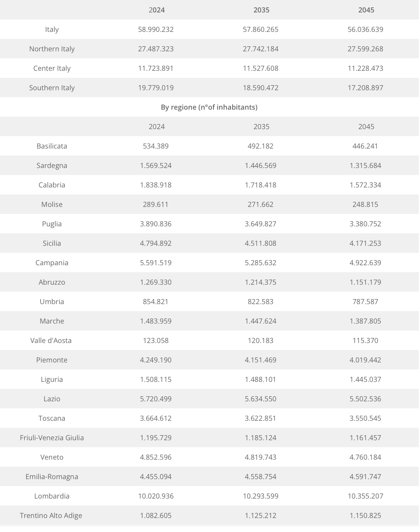The width and height of the screenshot is (420, 532).
Task: Click the 2024 header in the top table
Action: 156,10
